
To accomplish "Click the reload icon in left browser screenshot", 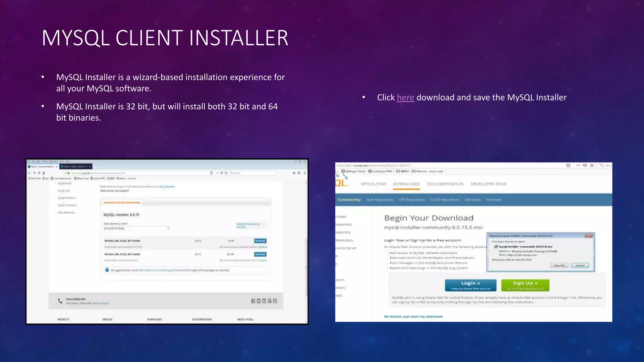I will tap(39, 173).
